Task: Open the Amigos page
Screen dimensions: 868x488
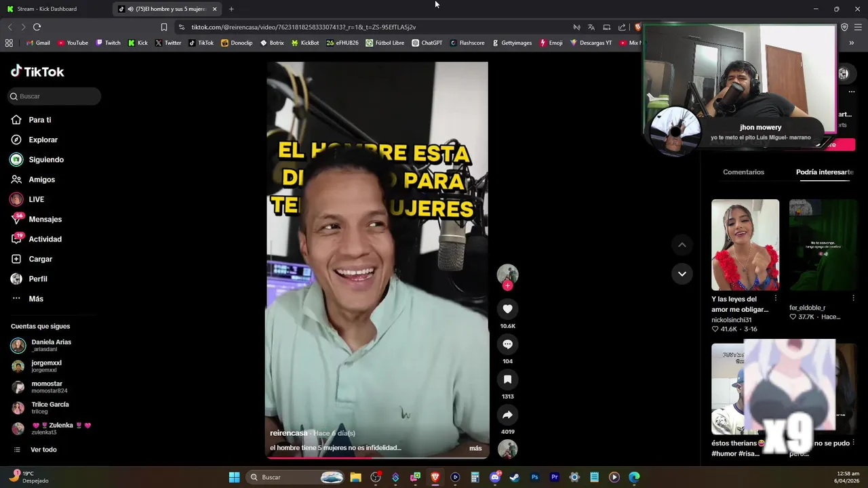Action: 41,180
